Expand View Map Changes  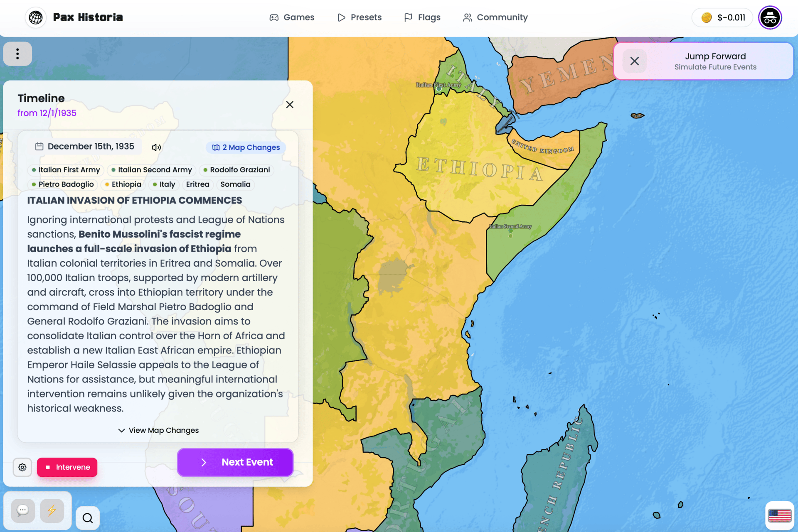tap(158, 430)
